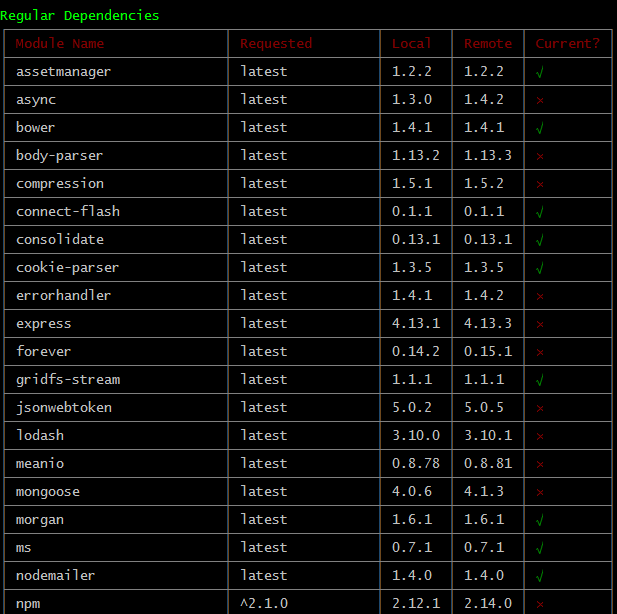The width and height of the screenshot is (617, 614).
Task: Click the red cross in express row
Action: tap(540, 325)
